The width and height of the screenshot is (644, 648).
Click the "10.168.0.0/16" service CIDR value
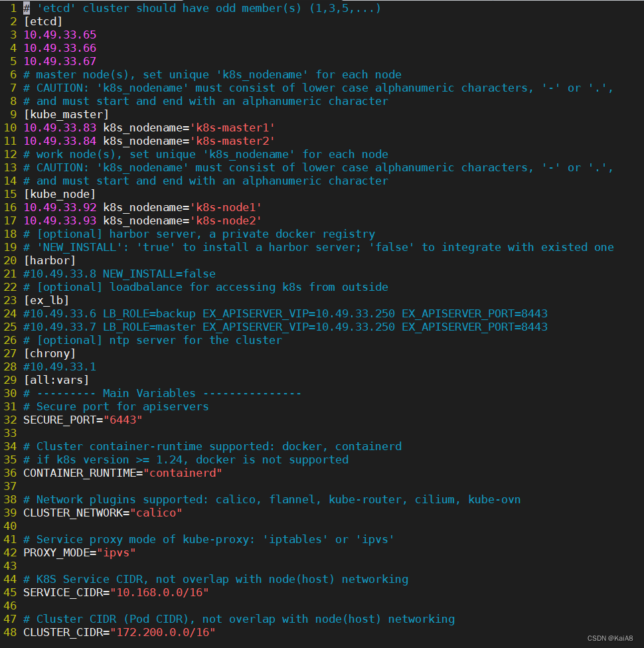(159, 593)
